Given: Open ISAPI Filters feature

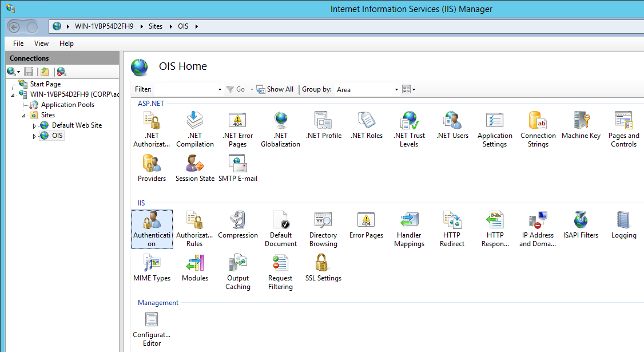Looking at the screenshot, I should coord(581,225).
